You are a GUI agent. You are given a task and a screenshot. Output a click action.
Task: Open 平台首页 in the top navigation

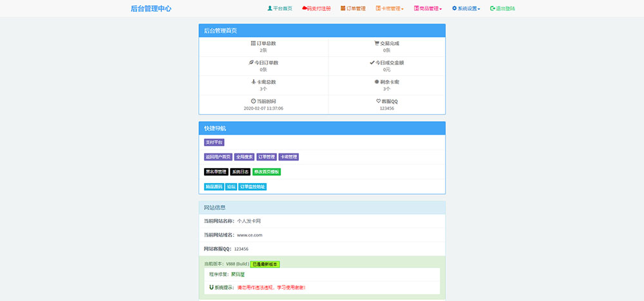[279, 8]
